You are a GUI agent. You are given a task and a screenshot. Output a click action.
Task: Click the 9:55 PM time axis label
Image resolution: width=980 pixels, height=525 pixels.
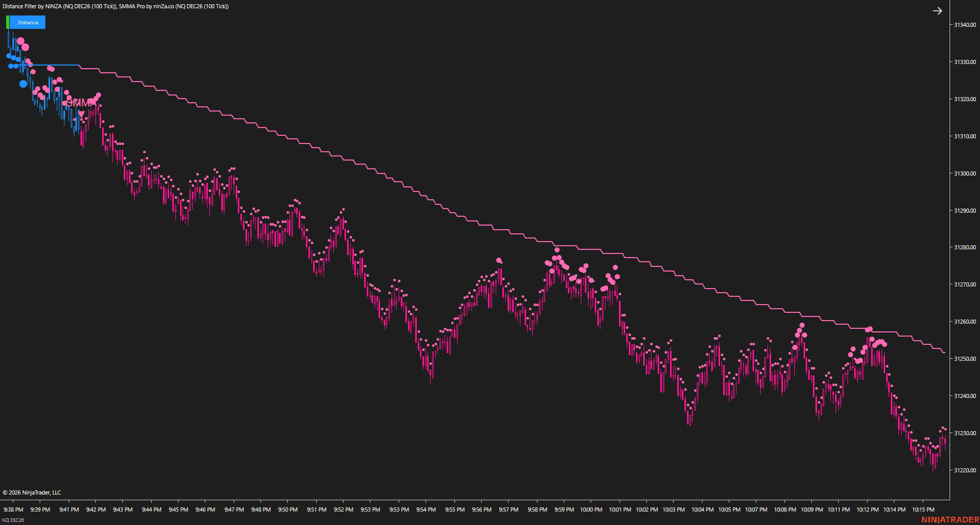pyautogui.click(x=455, y=510)
